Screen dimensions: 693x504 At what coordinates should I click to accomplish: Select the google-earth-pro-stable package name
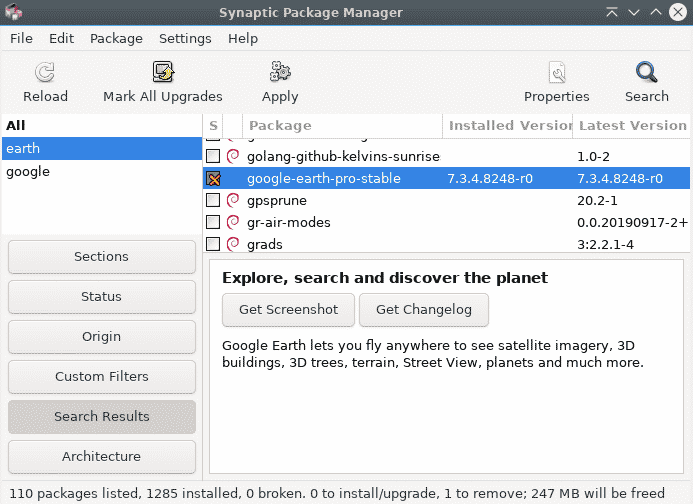(x=324, y=179)
